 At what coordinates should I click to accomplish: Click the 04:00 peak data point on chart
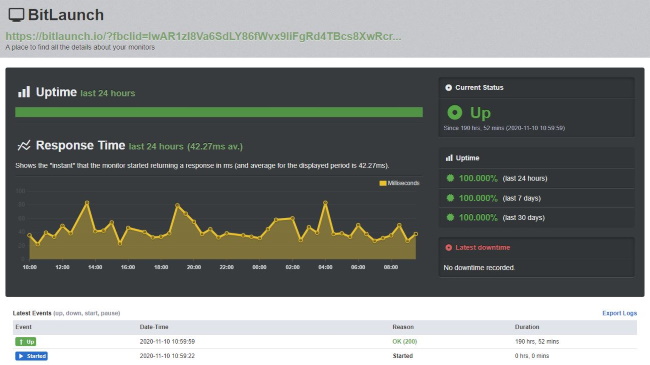click(x=325, y=203)
